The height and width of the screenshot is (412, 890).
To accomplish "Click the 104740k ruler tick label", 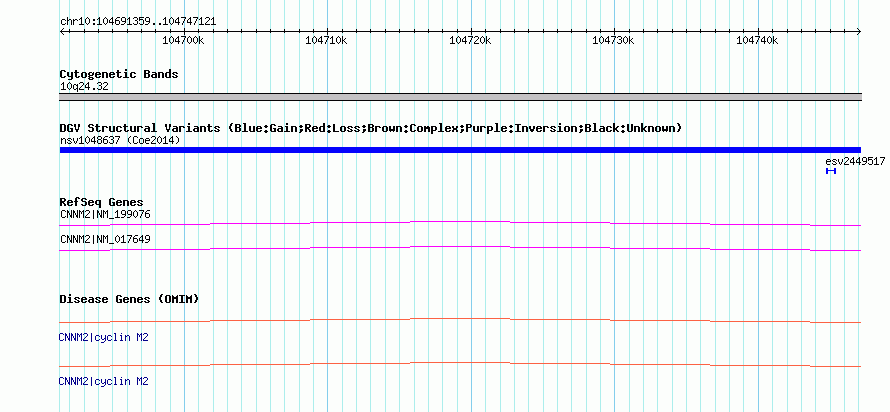I will [757, 41].
